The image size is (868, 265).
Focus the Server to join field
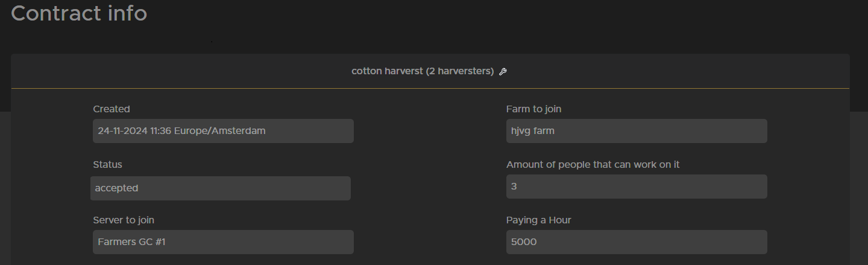pos(223,242)
